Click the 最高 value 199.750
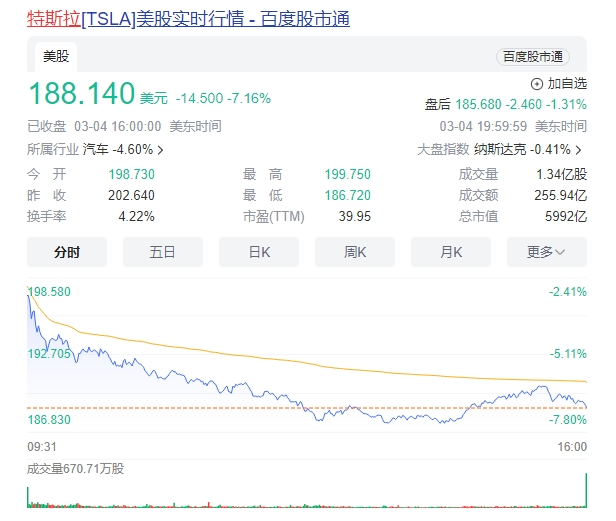This screenshot has height=521, width=616. point(348,174)
